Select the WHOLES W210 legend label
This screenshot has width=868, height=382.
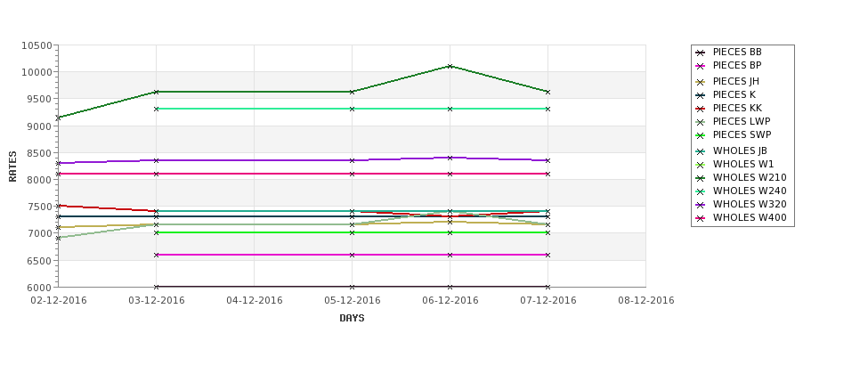tap(750, 177)
